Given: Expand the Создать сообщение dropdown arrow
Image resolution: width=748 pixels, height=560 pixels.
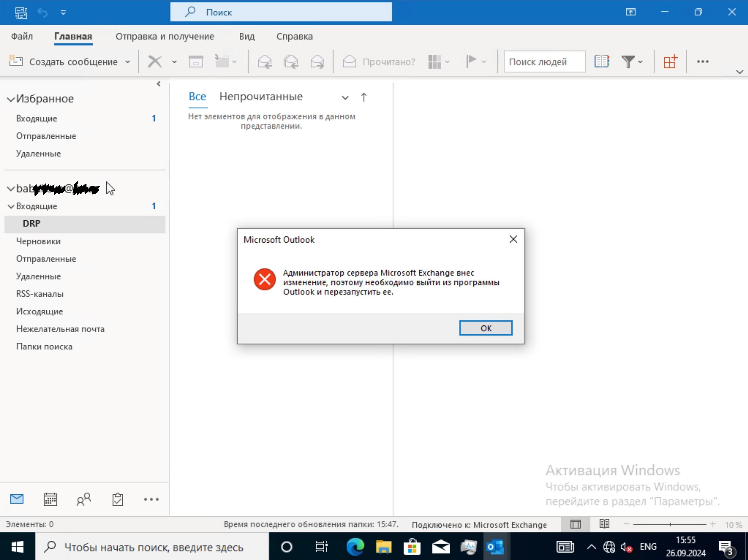Looking at the screenshot, I should (x=128, y=62).
